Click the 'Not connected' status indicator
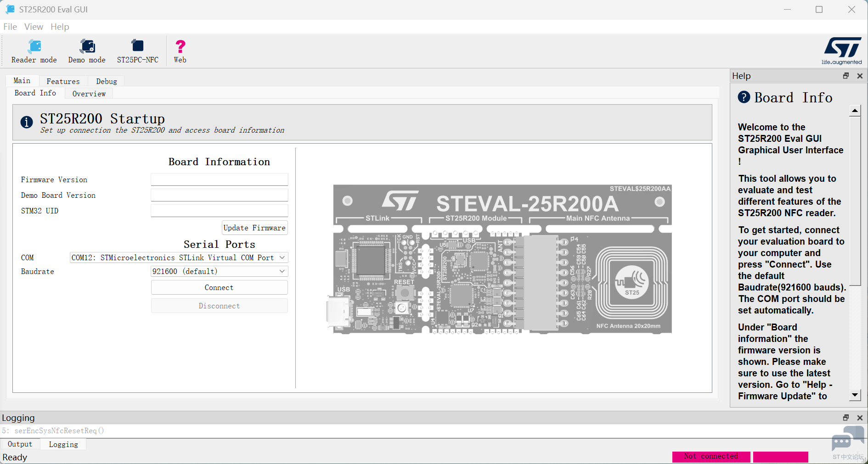868x464 pixels. click(711, 456)
